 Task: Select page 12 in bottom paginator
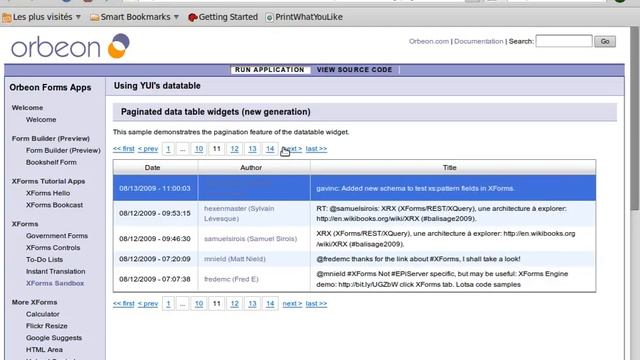(x=234, y=304)
